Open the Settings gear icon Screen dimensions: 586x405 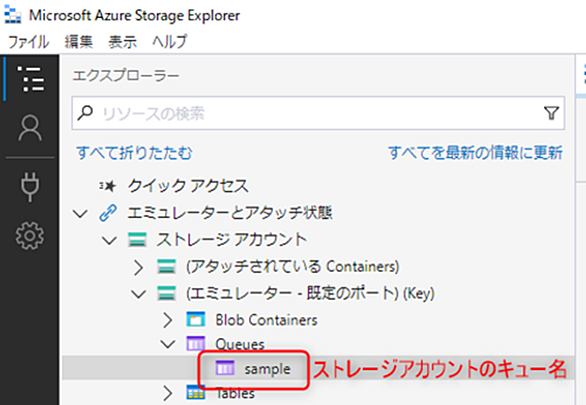tap(30, 235)
